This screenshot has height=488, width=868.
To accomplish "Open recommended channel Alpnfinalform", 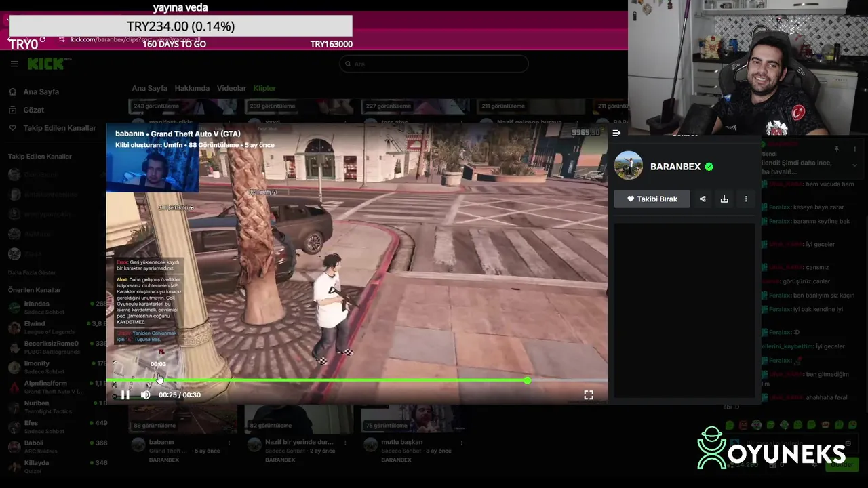I will pyautogui.click(x=56, y=387).
